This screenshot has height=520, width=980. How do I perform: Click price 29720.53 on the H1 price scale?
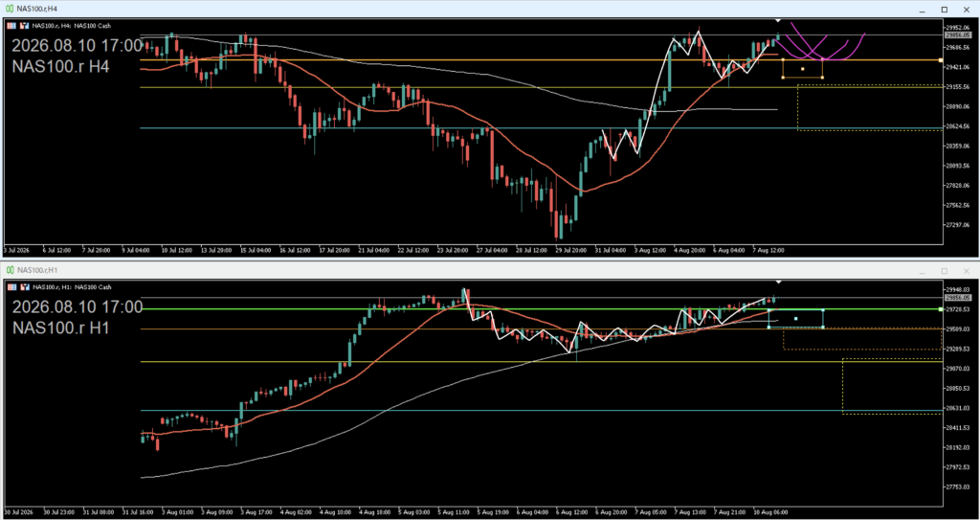coord(958,309)
